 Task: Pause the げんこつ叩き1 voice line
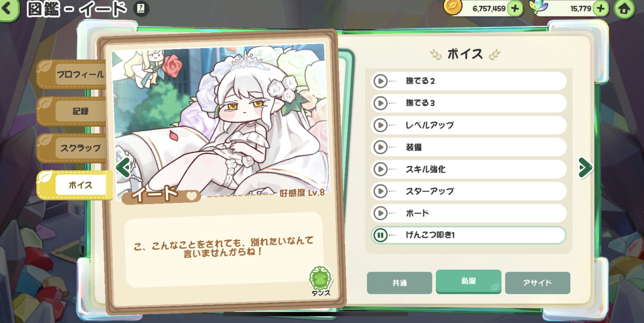[x=380, y=235]
